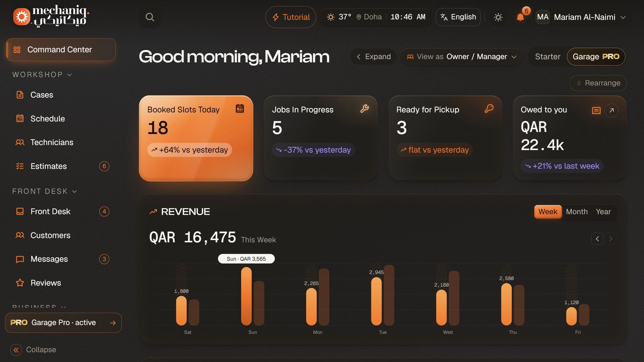Click the Rearrange button
Viewport: 644px width, 362px height.
tap(598, 83)
